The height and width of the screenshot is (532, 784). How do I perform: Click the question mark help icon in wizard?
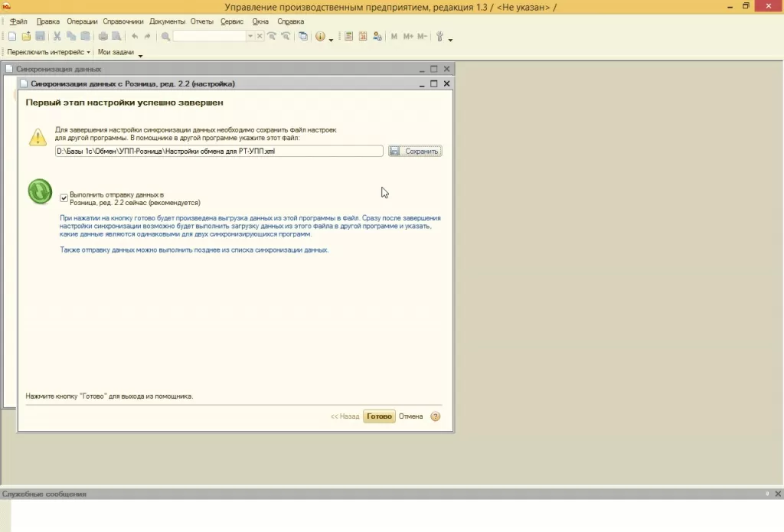click(x=436, y=416)
